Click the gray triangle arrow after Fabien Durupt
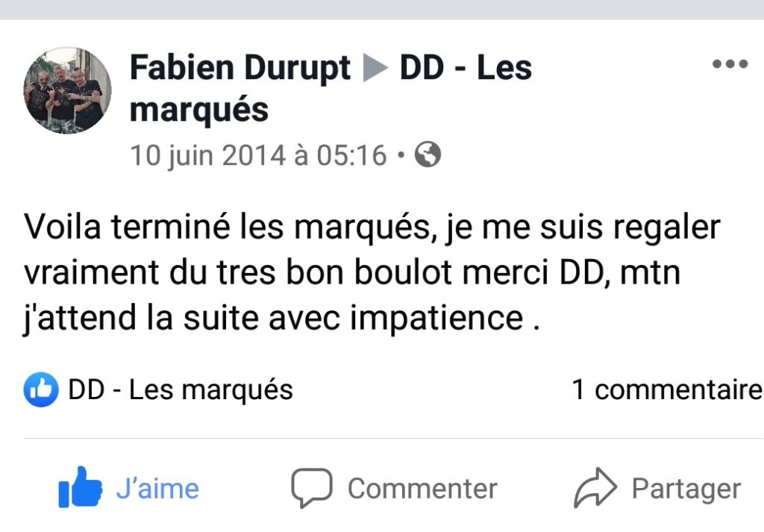 (375, 69)
